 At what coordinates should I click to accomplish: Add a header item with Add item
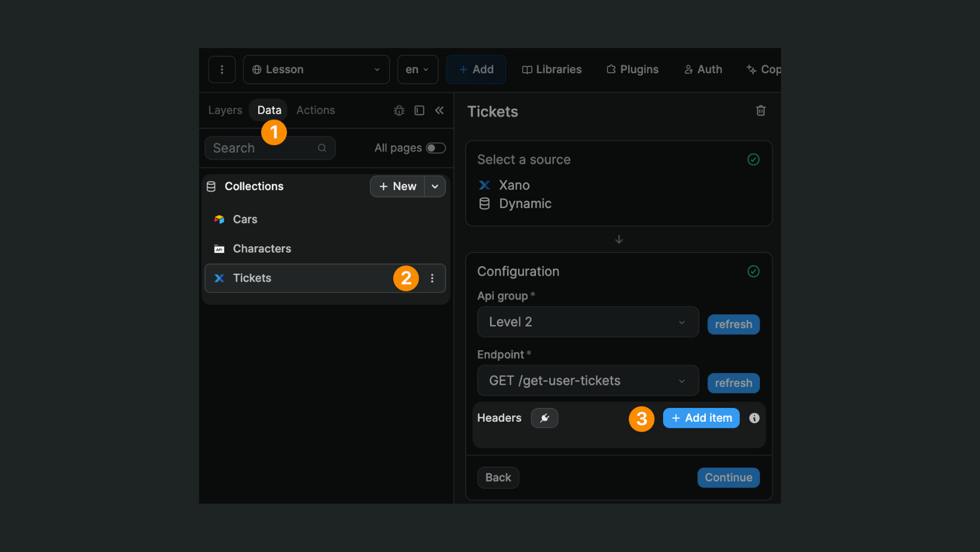pos(700,418)
